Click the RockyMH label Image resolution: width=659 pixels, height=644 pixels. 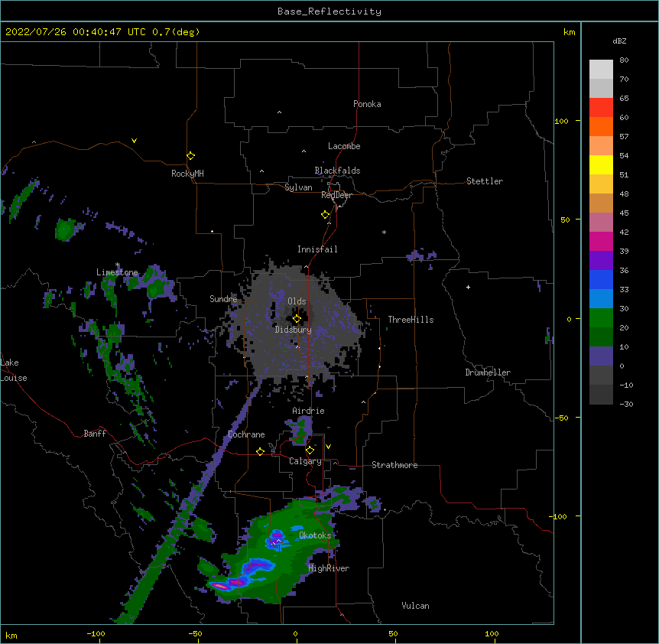click(187, 173)
